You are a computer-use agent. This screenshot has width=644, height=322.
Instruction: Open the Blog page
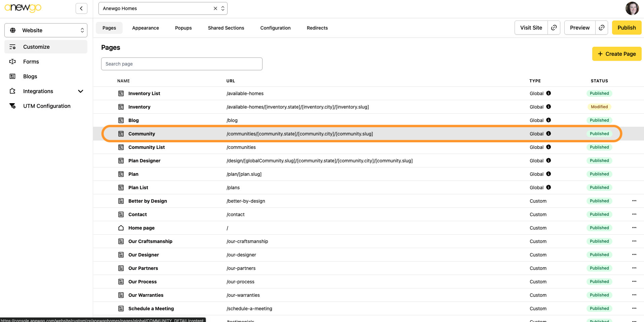[133, 120]
